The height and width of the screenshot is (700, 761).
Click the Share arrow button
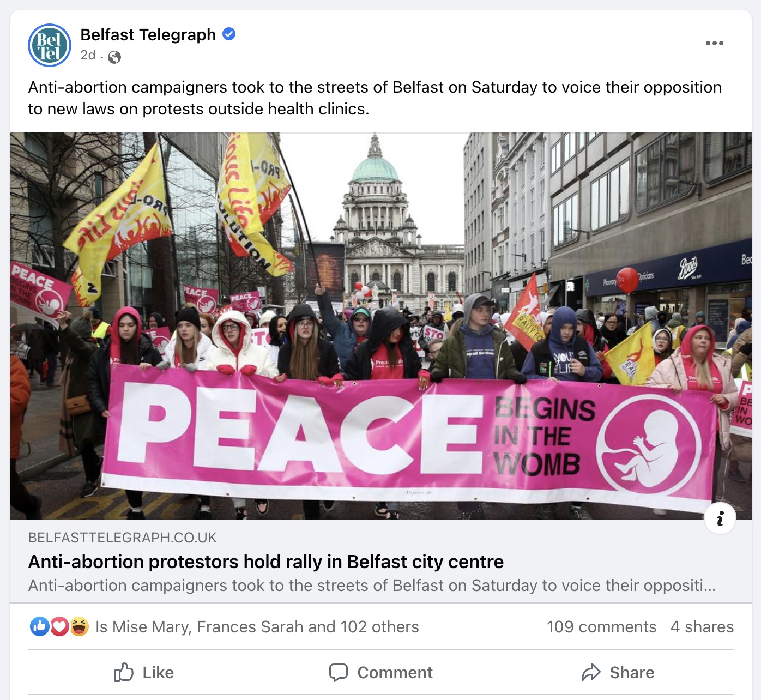pyautogui.click(x=618, y=673)
